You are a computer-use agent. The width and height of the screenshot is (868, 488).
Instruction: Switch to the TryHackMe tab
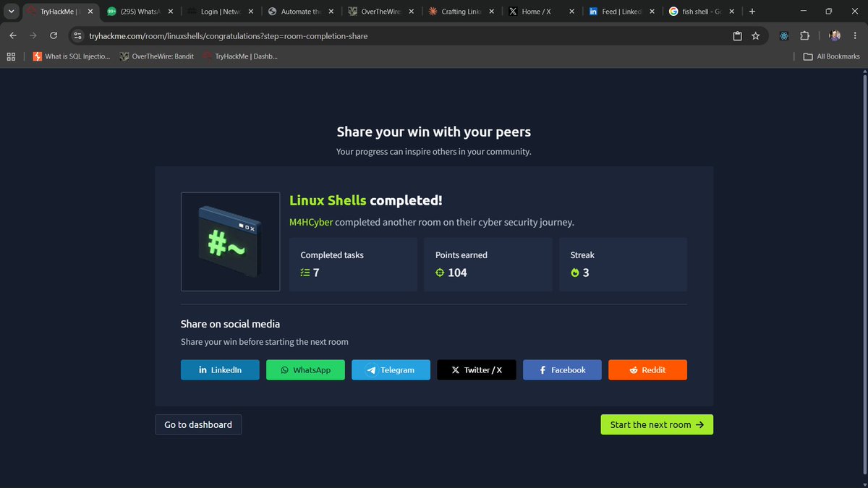point(59,12)
